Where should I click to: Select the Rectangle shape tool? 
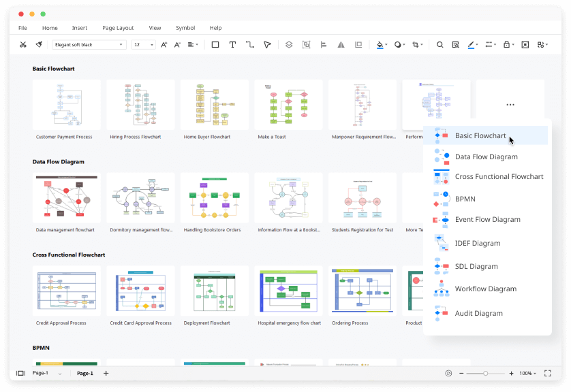[x=215, y=45]
